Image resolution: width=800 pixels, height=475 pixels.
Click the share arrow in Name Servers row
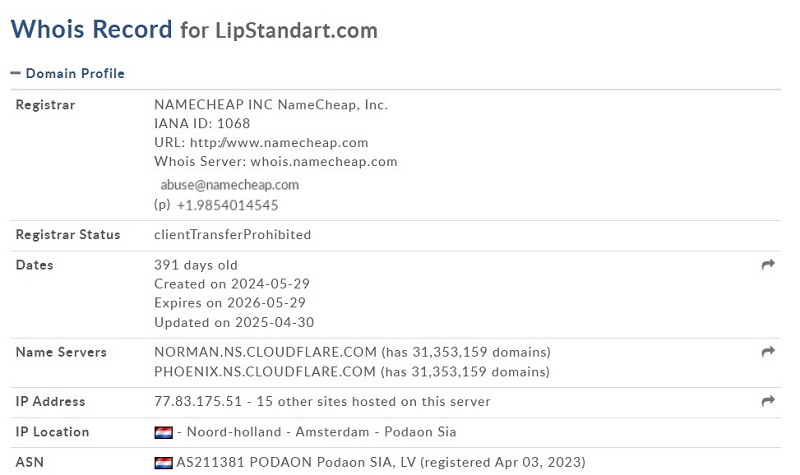click(x=768, y=352)
